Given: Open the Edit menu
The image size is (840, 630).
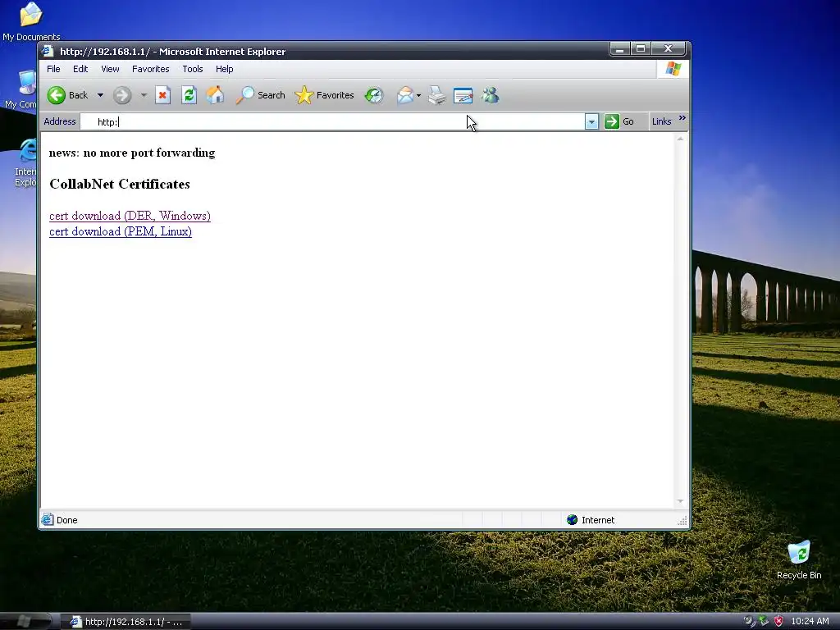Looking at the screenshot, I should 80,69.
